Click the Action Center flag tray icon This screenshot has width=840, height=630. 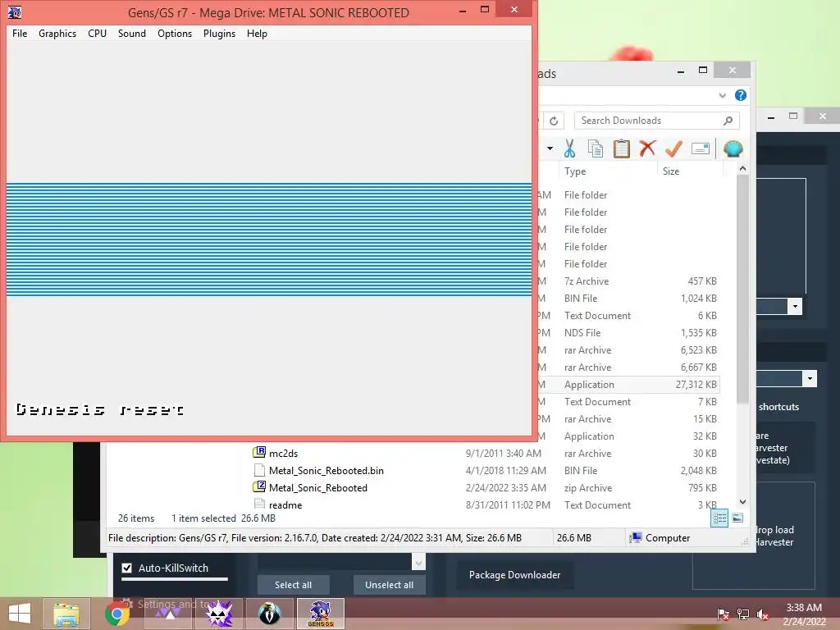(x=724, y=614)
